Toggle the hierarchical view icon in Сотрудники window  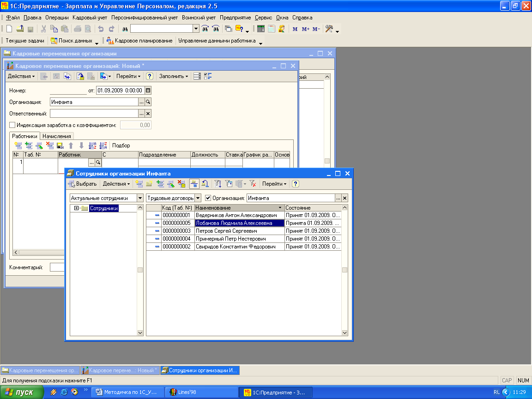pyautogui.click(x=194, y=184)
